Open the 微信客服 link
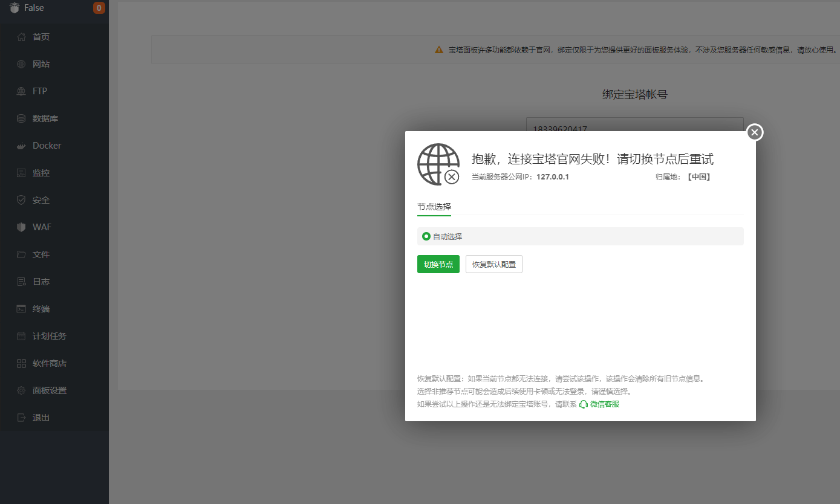Viewport: 840px width, 504px height. pos(605,404)
